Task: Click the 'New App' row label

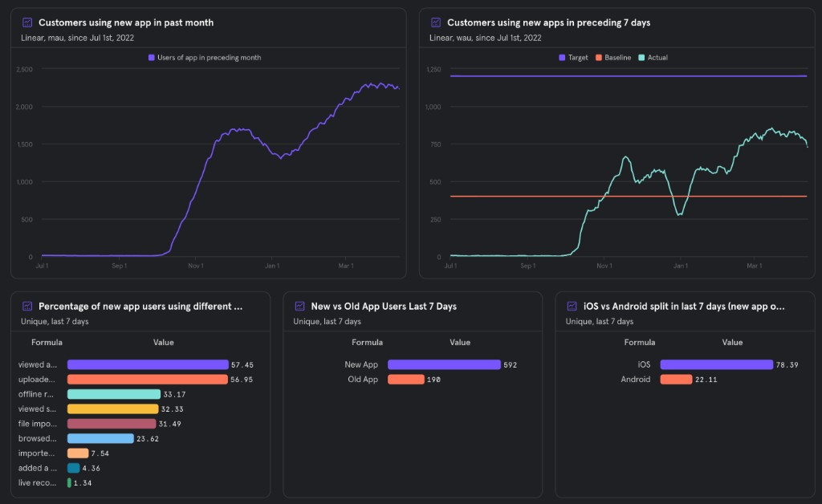Action: 361,364
